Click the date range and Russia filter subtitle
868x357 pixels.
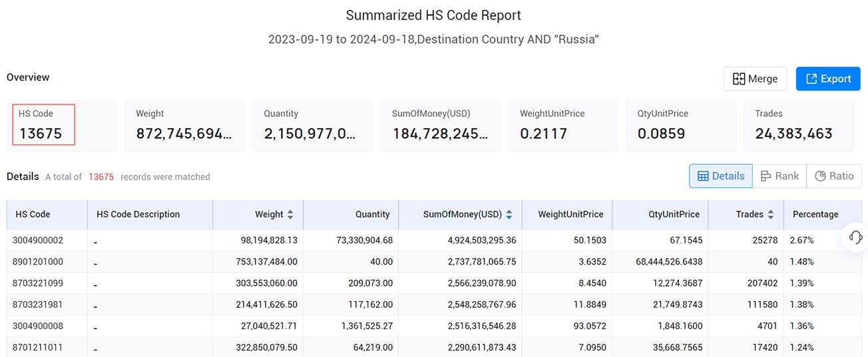click(434, 39)
